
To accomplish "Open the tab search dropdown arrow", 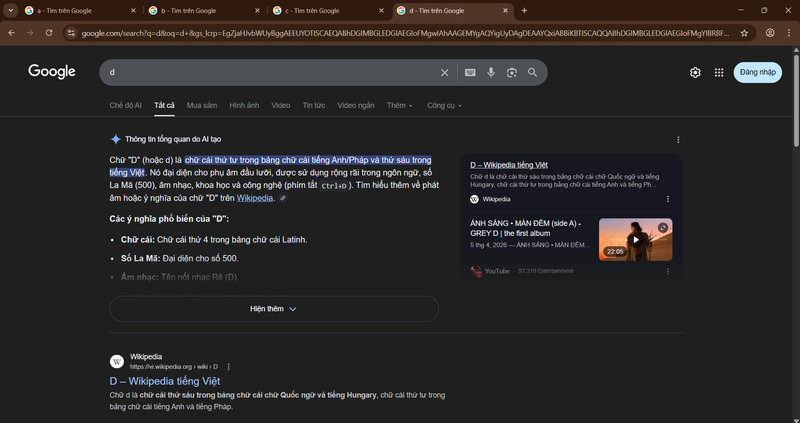I will click(x=10, y=10).
